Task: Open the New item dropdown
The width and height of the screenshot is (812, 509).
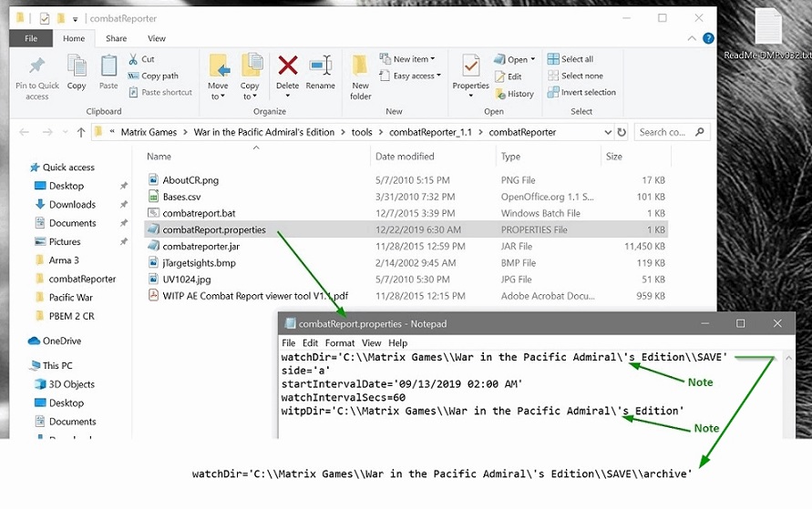Action: 407,59
